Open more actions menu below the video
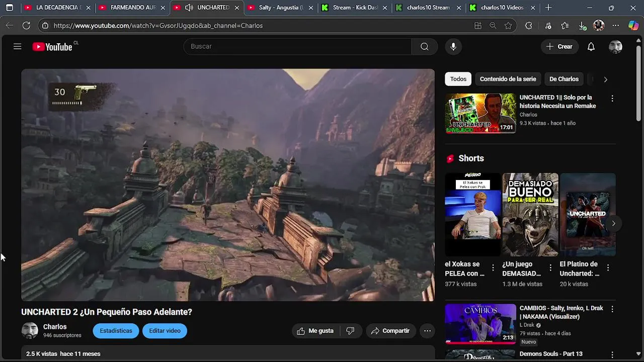 427,331
